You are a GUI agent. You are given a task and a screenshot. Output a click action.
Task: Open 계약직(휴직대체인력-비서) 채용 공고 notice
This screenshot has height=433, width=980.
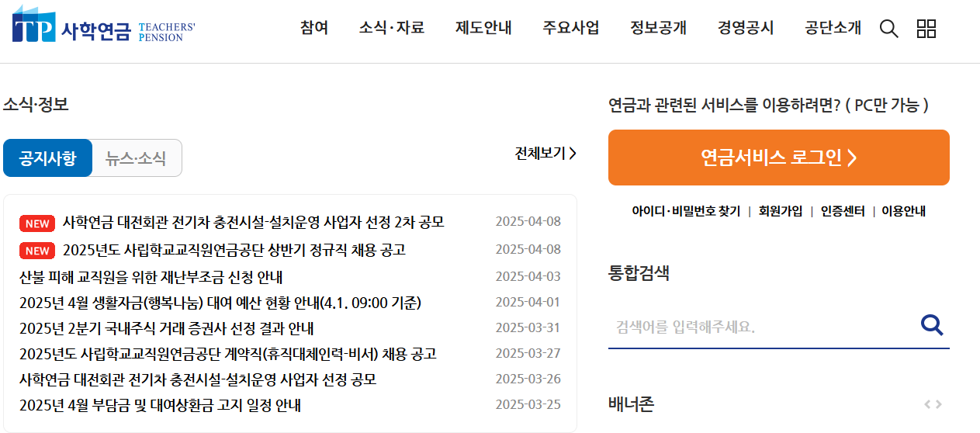click(x=228, y=354)
